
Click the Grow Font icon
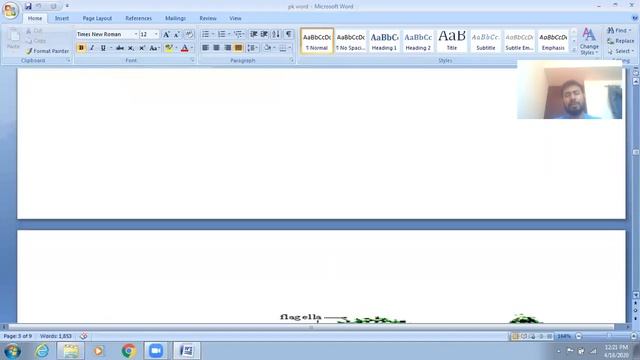pos(166,35)
